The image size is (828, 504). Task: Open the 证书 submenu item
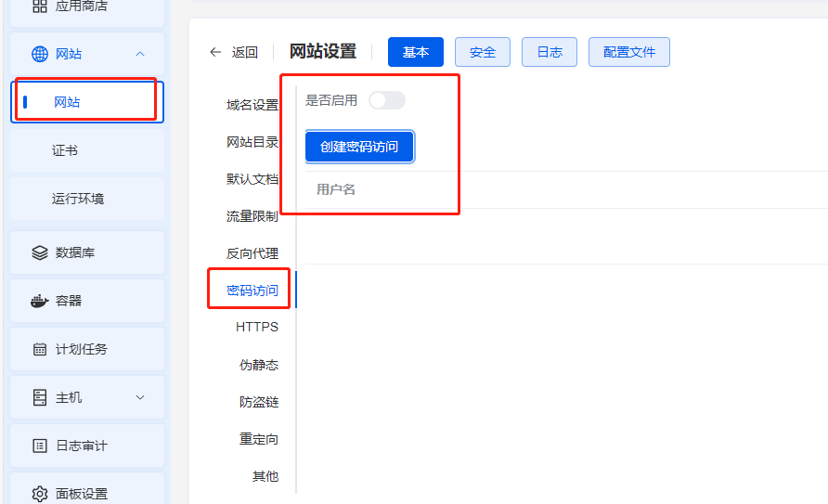click(65, 150)
